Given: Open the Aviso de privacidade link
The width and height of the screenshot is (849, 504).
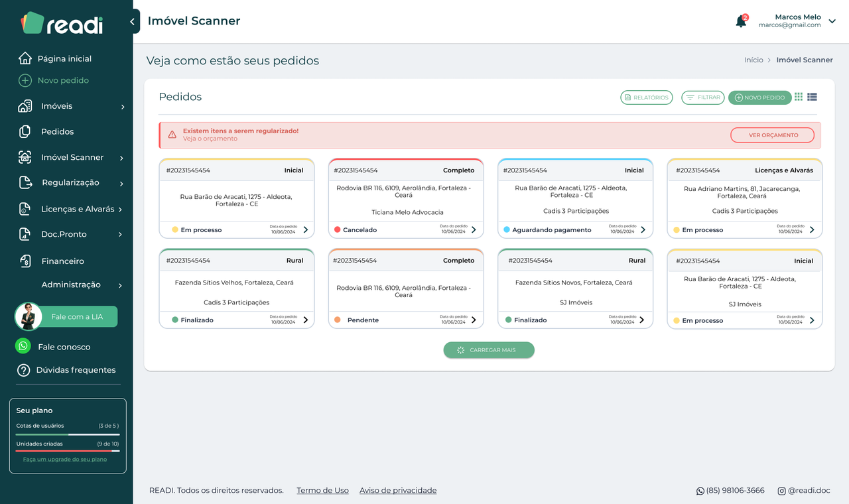Looking at the screenshot, I should pyautogui.click(x=398, y=491).
